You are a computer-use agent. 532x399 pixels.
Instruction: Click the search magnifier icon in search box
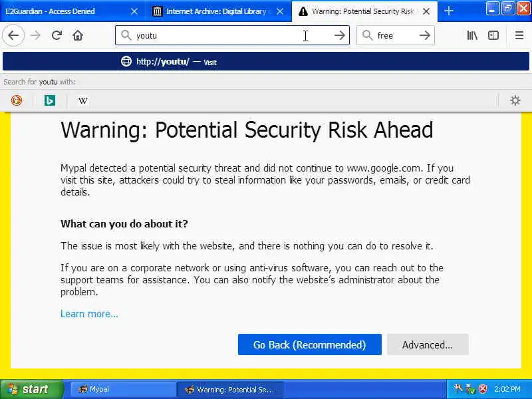pyautogui.click(x=367, y=35)
